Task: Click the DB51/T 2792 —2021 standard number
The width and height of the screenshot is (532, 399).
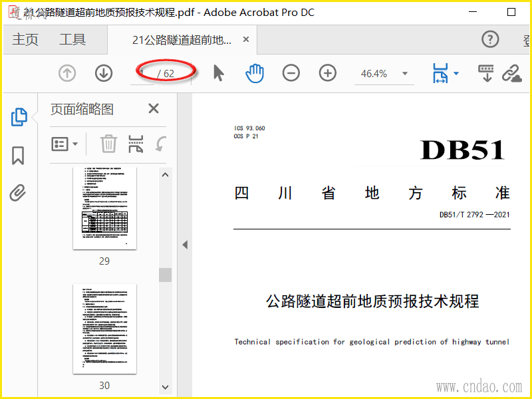Action: (475, 214)
